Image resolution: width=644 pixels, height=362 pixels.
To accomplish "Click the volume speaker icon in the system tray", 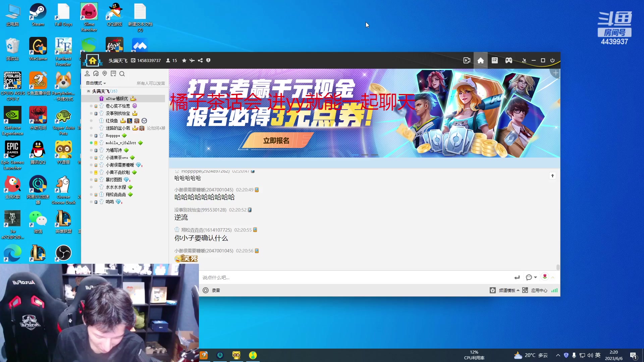I will pos(590,355).
